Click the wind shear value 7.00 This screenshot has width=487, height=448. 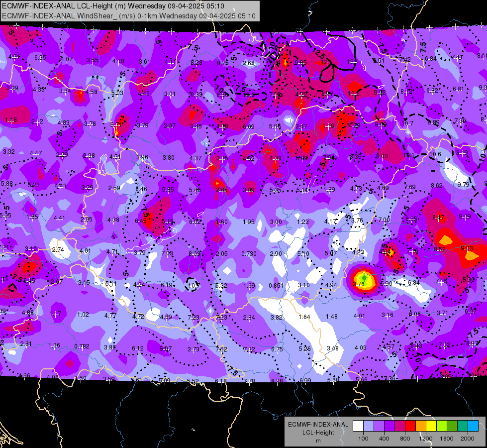click(384, 220)
